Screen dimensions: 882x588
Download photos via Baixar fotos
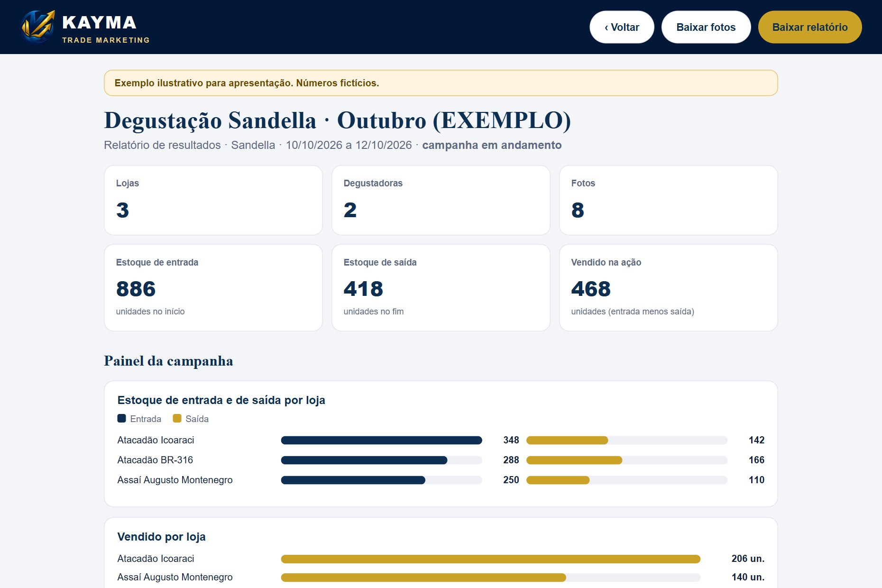(x=706, y=27)
